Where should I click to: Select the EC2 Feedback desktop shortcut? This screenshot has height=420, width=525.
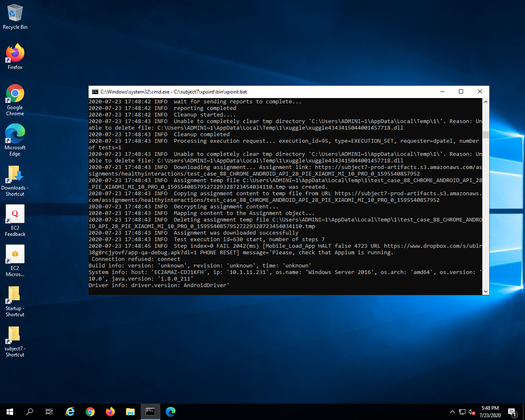[15, 219]
